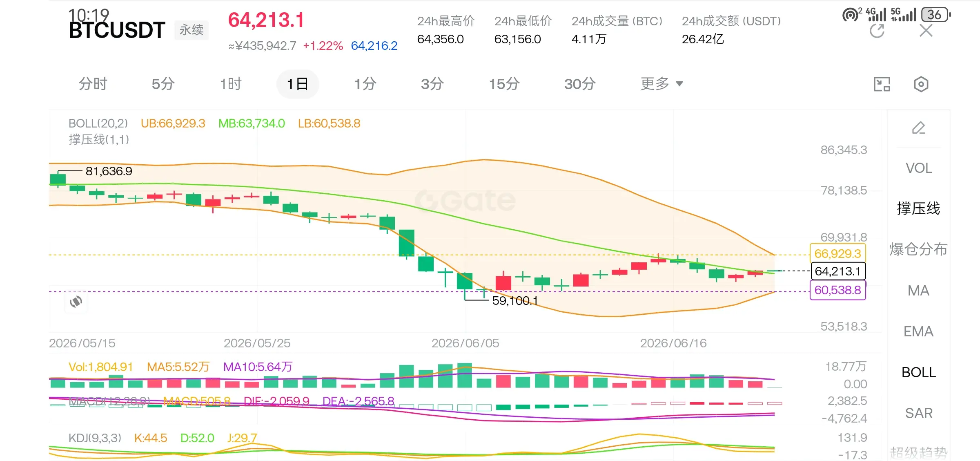Select the 64,213.1 current price axis label
Screen dimensions: 980x461
click(837, 271)
